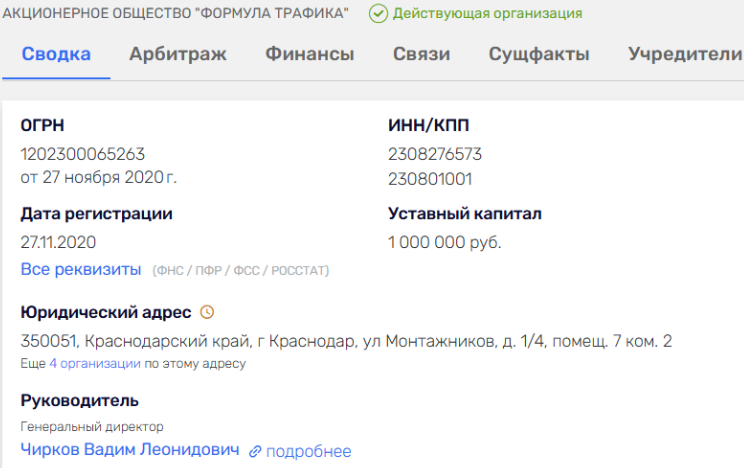Viewport: 744px width, 468px height.
Task: Click the Дата регистрации heading
Action: click(x=96, y=214)
